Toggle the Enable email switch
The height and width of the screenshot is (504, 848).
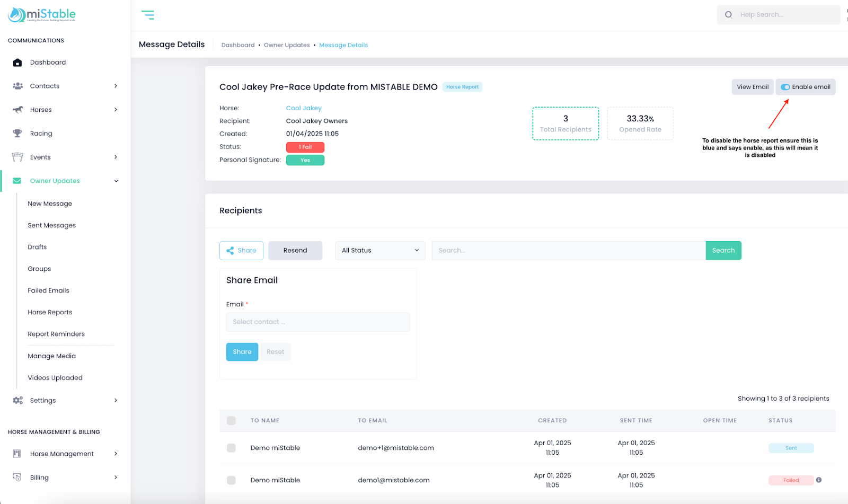tap(785, 87)
